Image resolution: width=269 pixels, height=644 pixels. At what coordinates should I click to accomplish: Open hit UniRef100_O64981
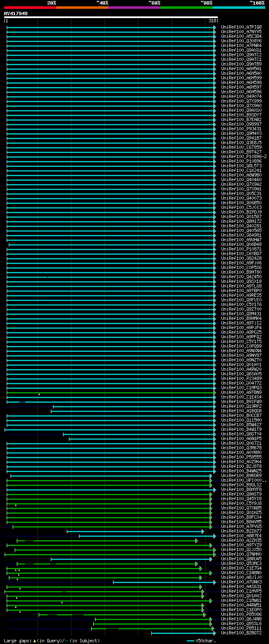241,235
